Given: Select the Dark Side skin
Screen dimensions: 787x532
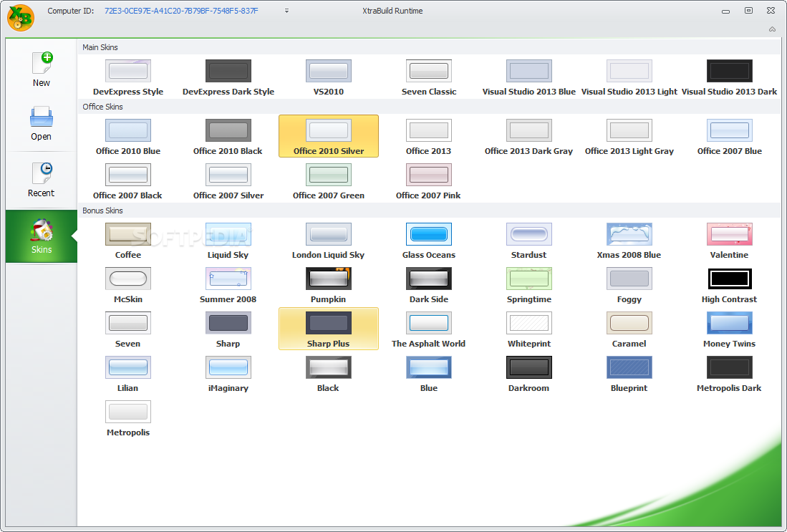Looking at the screenshot, I should (x=429, y=285).
